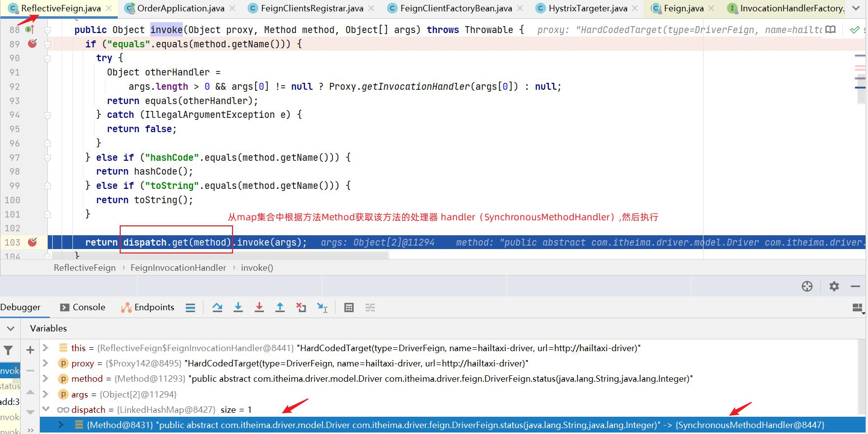Close the ReflectiveFeign.java tab
Viewport: 868px width, 434px height.
pyautogui.click(x=109, y=8)
